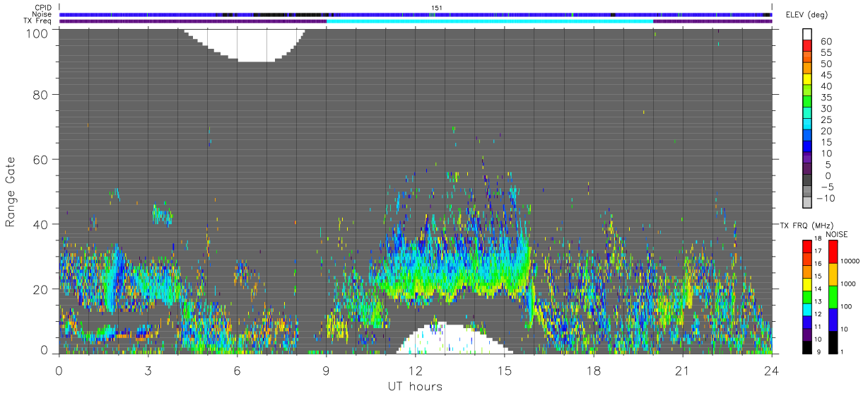
Task: Click the 21 tick label on UT hours axis
Action: [x=683, y=371]
